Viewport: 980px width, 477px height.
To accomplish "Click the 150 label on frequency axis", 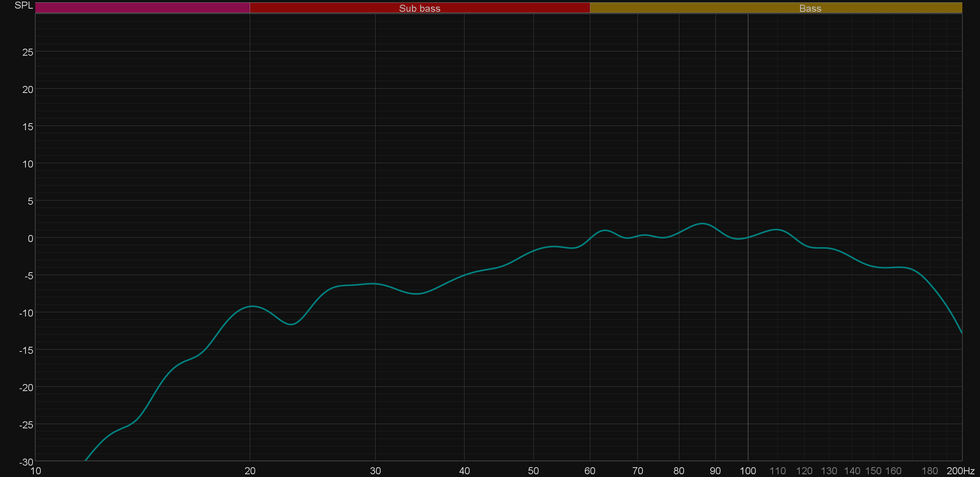I will 873,471.
